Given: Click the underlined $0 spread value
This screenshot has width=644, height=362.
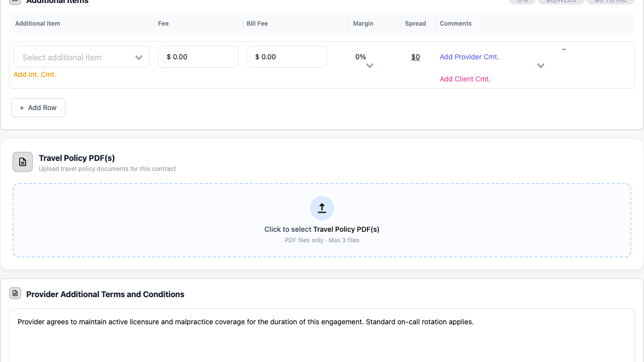Looking at the screenshot, I should 416,57.
